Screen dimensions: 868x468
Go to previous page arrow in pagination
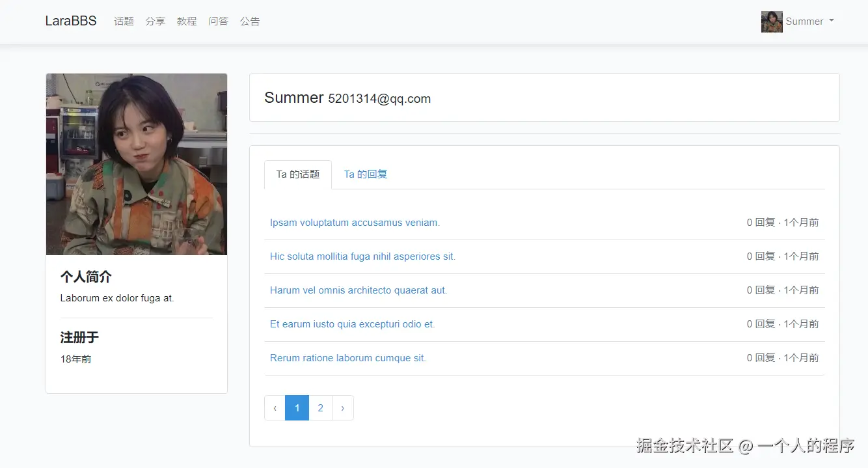[275, 408]
